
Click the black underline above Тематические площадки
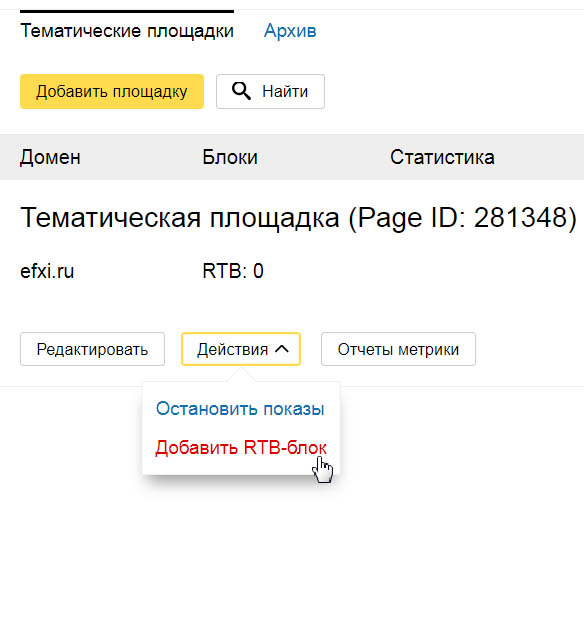click(127, 12)
